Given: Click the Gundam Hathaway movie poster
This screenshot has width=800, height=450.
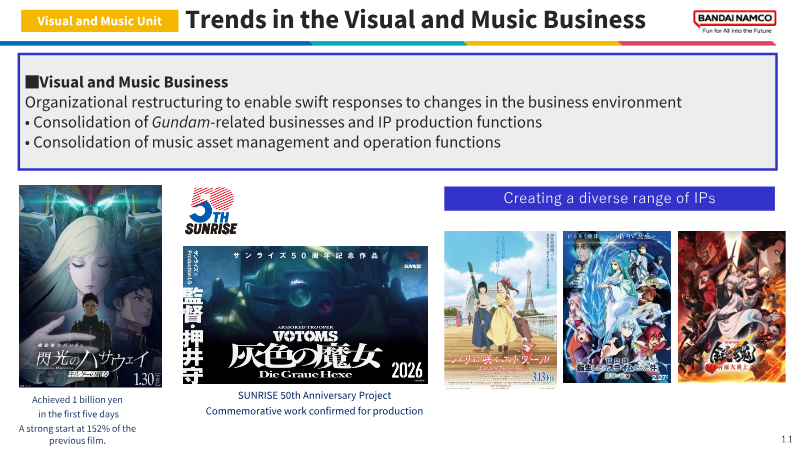Looking at the screenshot, I should tap(90, 286).
